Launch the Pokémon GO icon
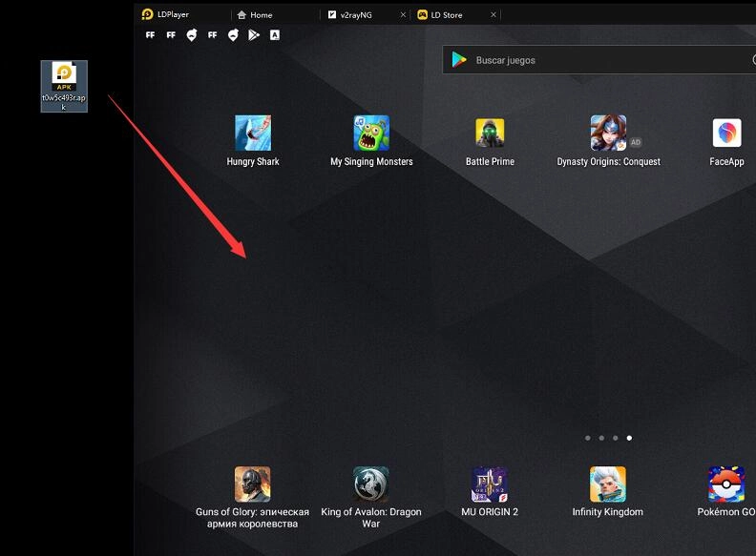The image size is (756, 556). coord(726,484)
